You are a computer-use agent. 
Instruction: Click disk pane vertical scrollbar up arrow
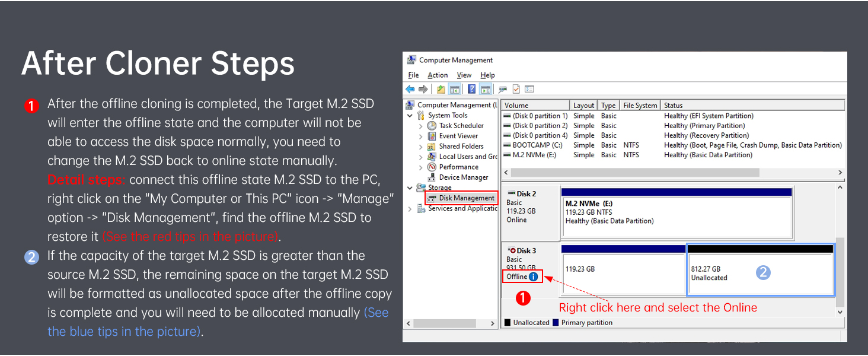click(840, 187)
